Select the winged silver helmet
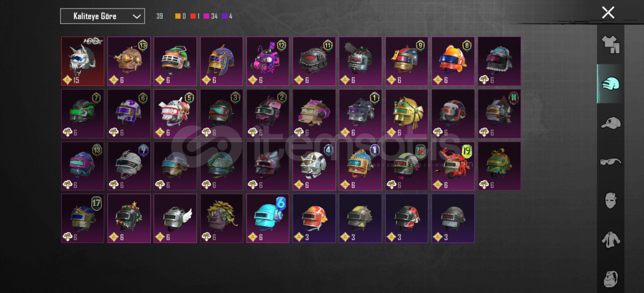The height and width of the screenshot is (293, 644). click(x=175, y=218)
